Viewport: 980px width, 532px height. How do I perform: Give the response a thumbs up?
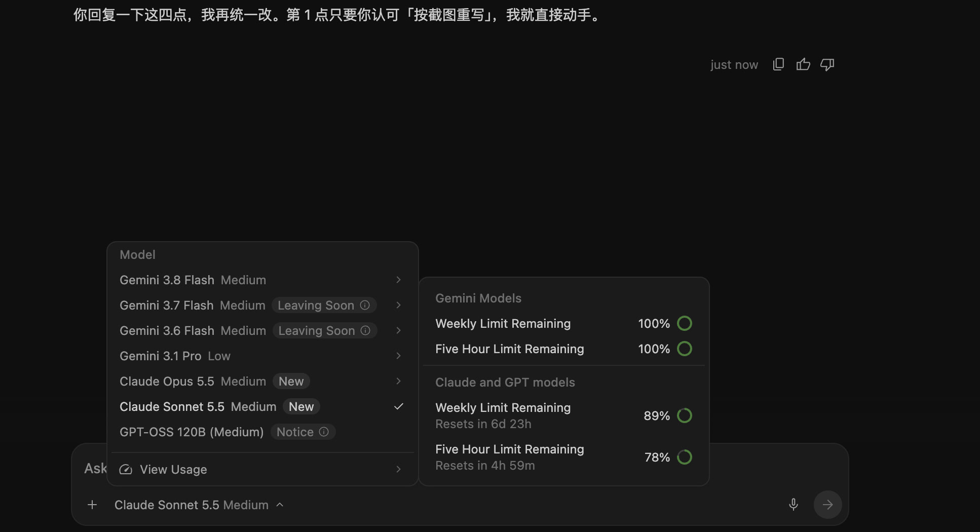tap(803, 64)
